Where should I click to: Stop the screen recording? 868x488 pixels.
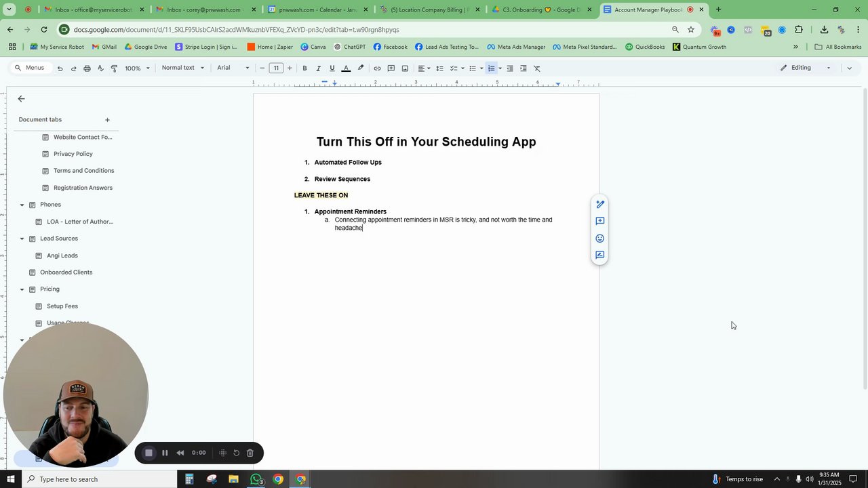[149, 453]
